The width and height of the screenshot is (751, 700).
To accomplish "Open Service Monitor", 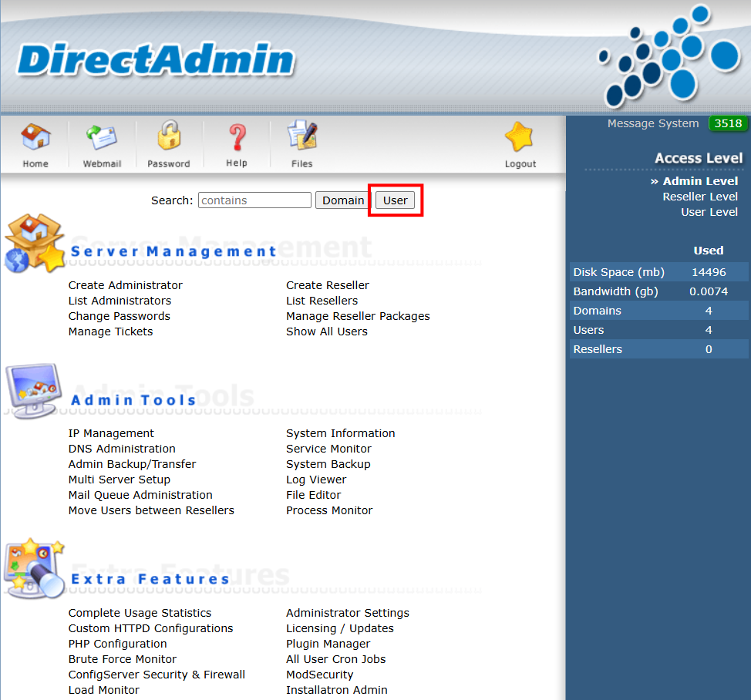I will 328,449.
